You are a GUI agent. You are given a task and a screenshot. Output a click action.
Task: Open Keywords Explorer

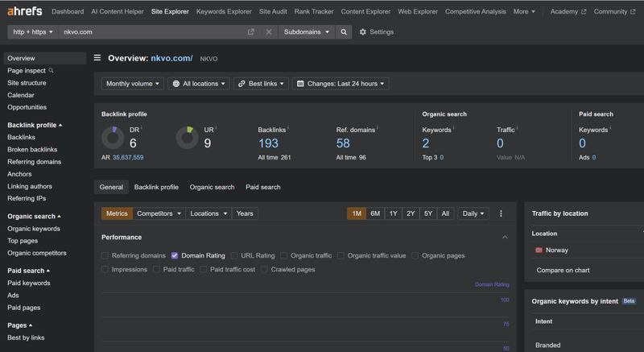(224, 11)
